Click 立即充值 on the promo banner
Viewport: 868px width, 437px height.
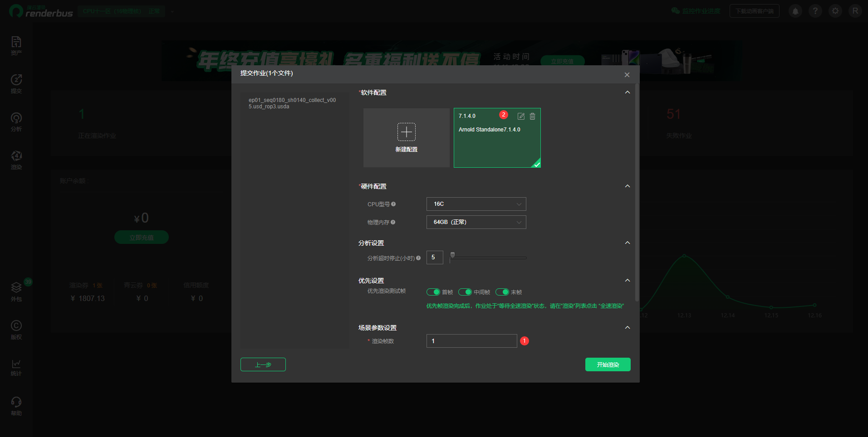coord(563,61)
